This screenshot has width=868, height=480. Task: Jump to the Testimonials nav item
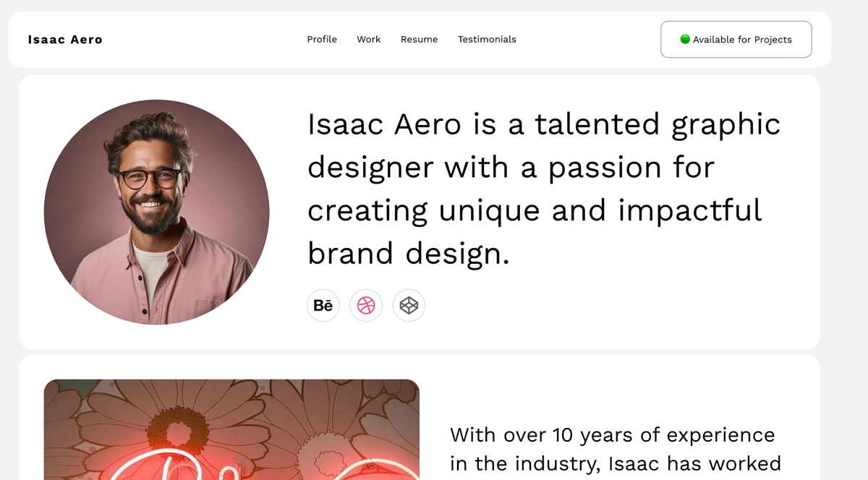pos(487,39)
